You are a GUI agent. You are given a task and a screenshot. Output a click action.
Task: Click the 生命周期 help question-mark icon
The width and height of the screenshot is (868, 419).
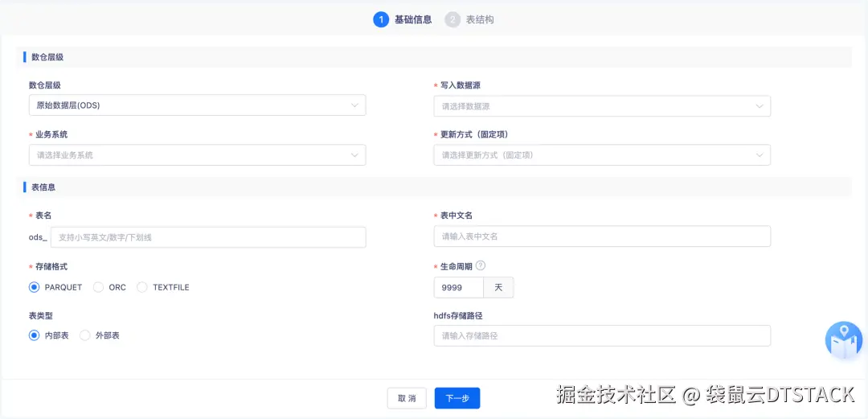click(x=481, y=266)
